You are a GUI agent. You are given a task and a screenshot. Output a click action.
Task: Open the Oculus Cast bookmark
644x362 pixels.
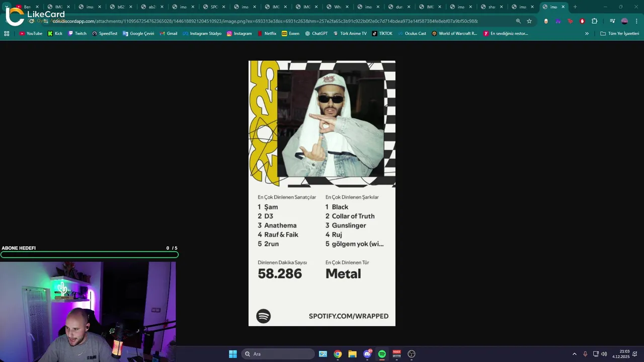tap(412, 34)
